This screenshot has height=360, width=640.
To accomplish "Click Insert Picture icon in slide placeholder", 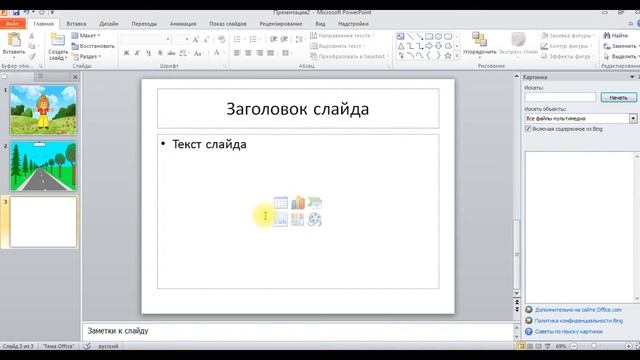I will click(280, 220).
